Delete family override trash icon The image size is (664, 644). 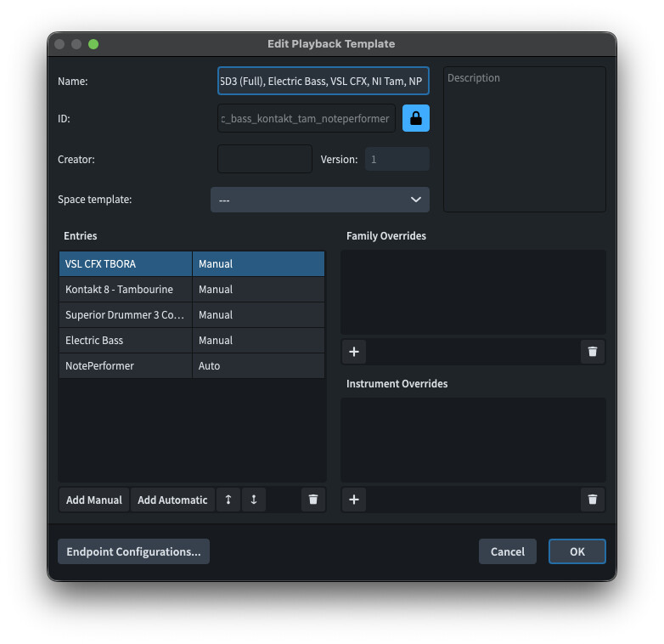pos(593,352)
